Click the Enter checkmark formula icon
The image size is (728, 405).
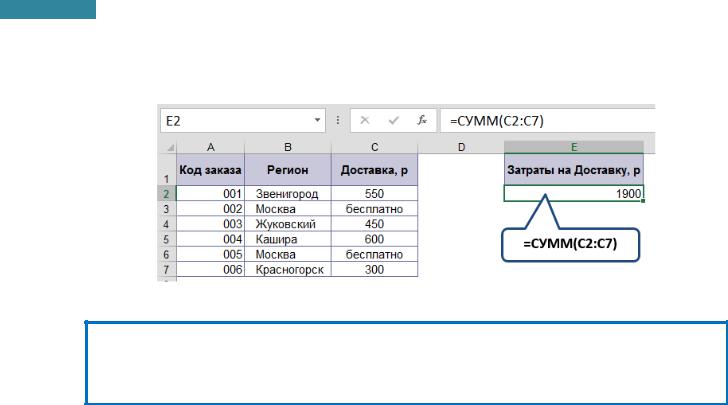[x=394, y=121]
